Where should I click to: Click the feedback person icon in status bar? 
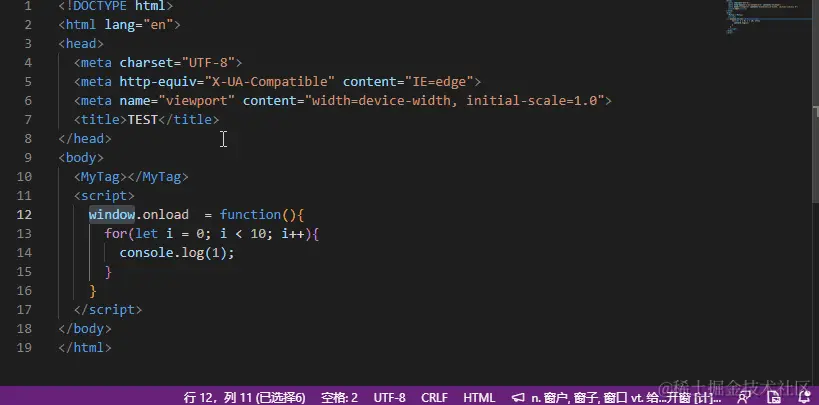click(x=743, y=398)
